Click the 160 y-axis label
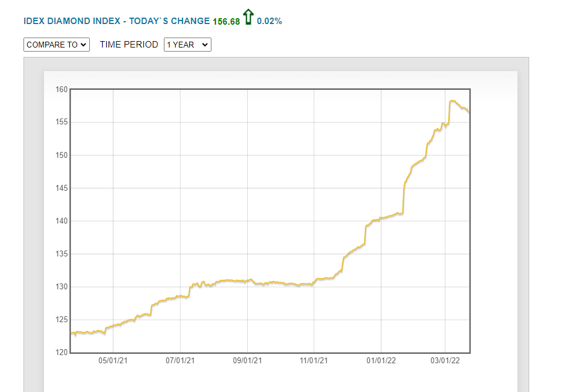This screenshot has height=392, width=572. (x=62, y=89)
